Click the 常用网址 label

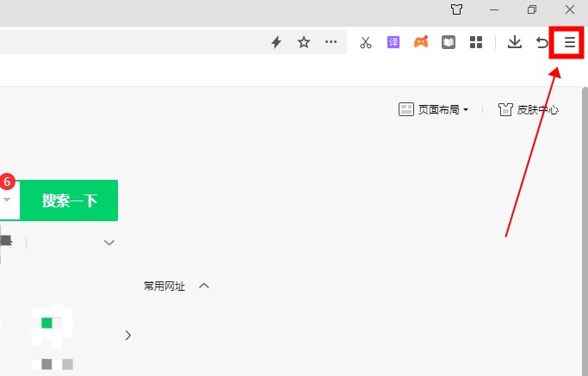[164, 286]
